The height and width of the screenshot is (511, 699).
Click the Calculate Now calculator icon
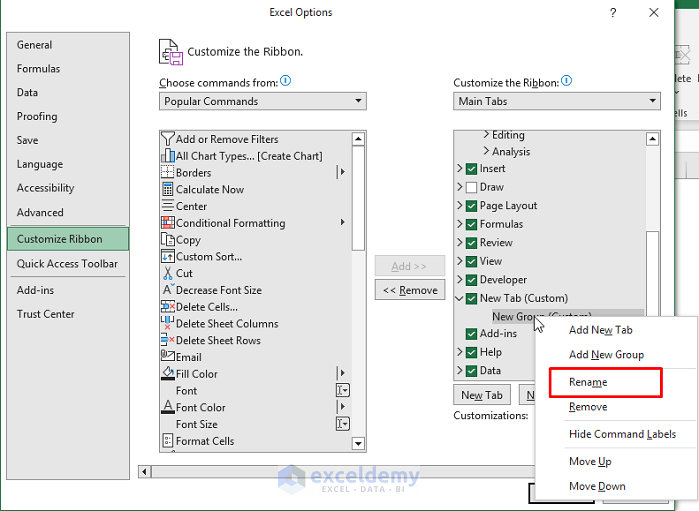(168, 189)
